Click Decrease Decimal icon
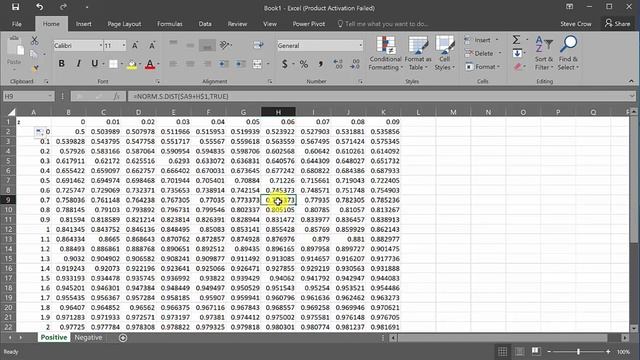The width and height of the screenshot is (640, 360). pyautogui.click(x=355, y=64)
